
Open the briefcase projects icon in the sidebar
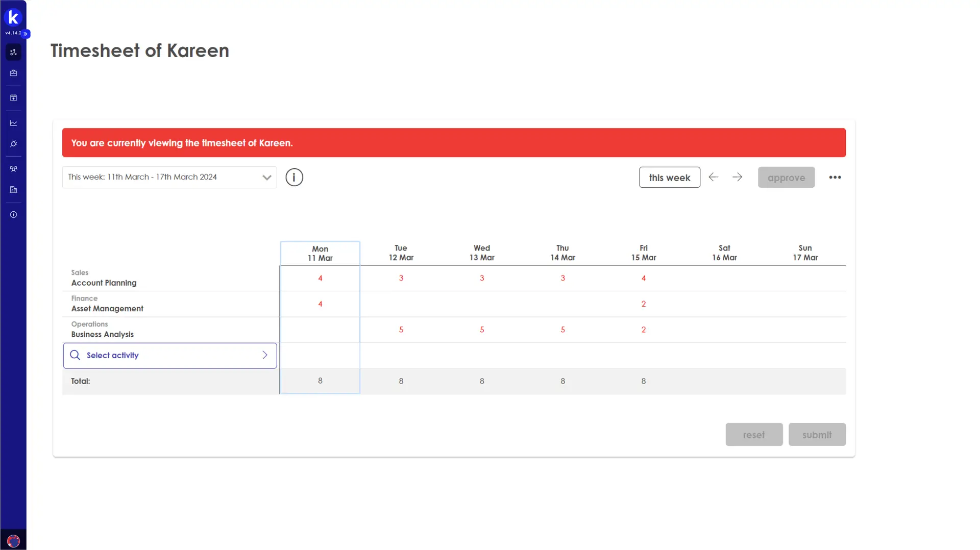coord(13,73)
